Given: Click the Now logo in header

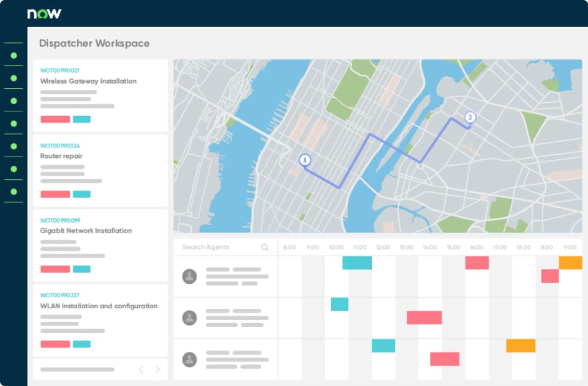Looking at the screenshot, I should click(44, 13).
